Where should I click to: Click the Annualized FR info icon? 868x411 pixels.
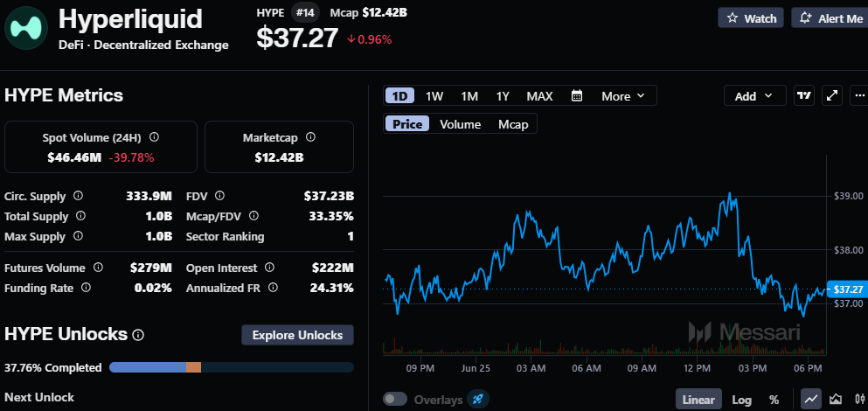pos(273,288)
